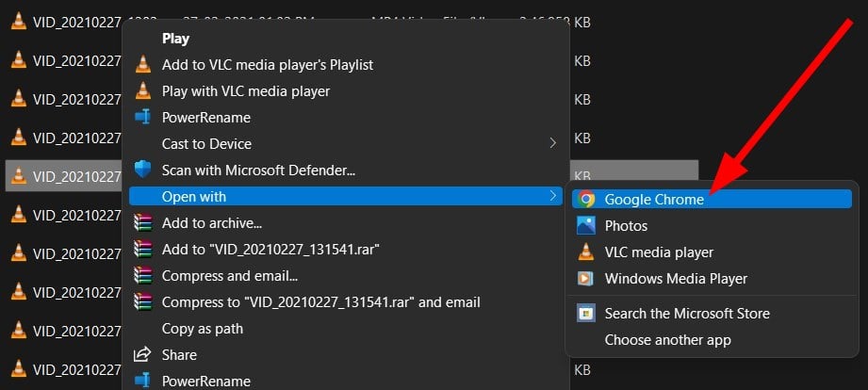Open with Google Chrome
The height and width of the screenshot is (390, 868).
[712, 199]
